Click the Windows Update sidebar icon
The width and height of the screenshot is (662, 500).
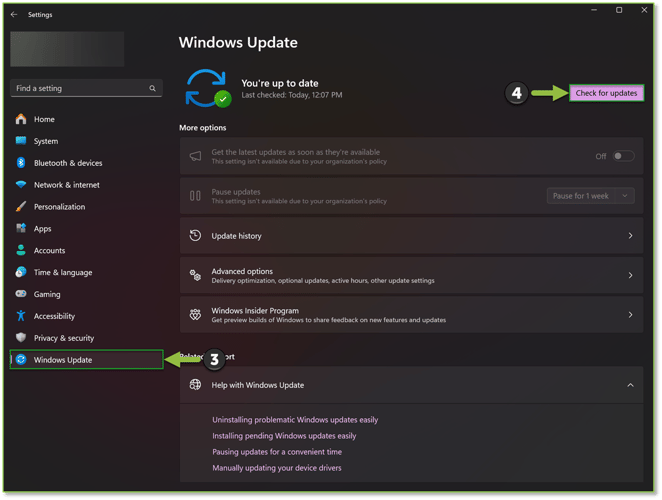click(21, 359)
